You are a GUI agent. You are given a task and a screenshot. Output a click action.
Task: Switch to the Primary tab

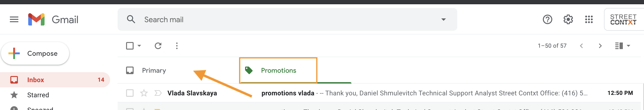[154, 70]
